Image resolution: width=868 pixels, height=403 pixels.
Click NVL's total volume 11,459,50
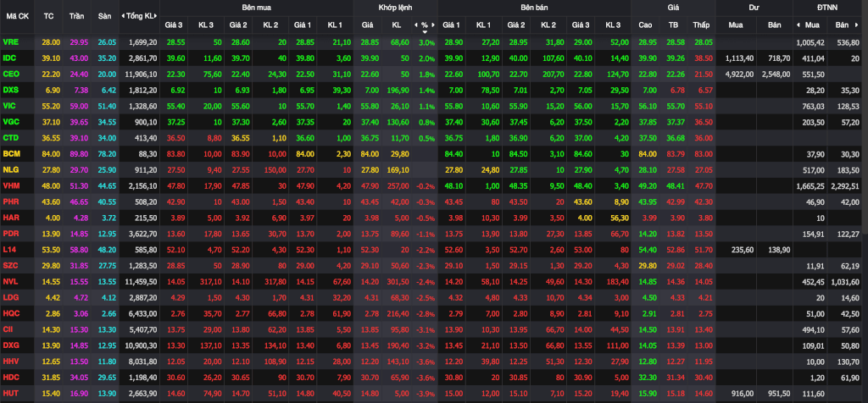point(142,281)
